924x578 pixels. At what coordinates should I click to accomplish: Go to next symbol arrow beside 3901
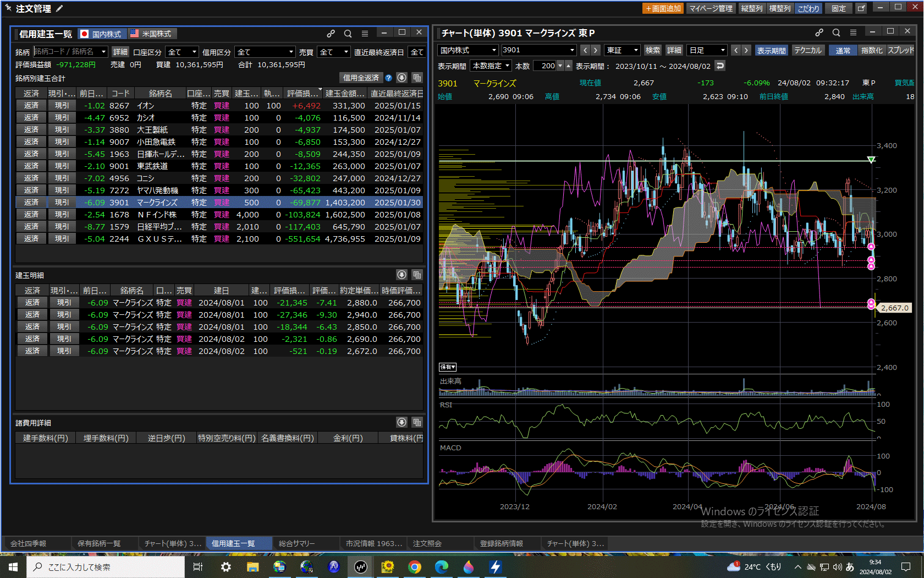click(x=595, y=50)
